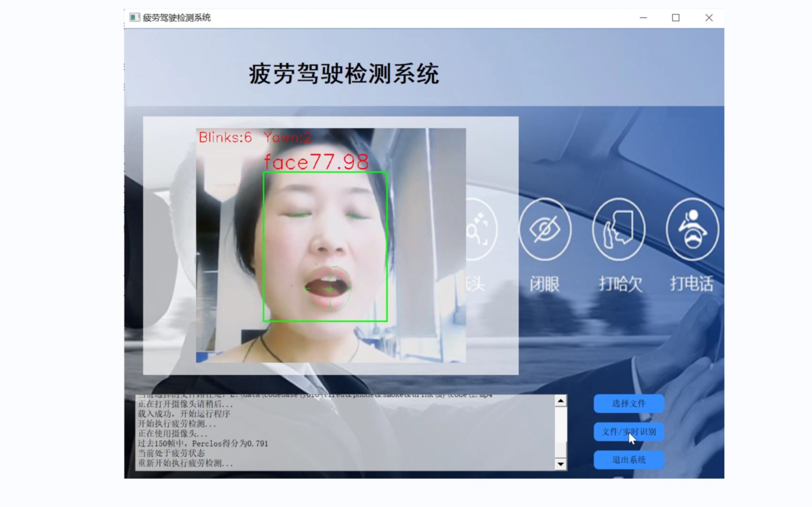Click log line with Perclos得分为0.791
The height and width of the screenshot is (507, 812).
203,443
